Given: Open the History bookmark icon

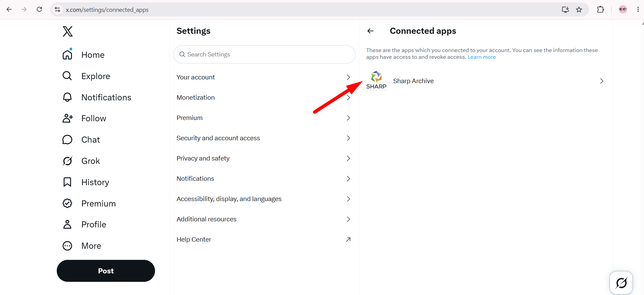Looking at the screenshot, I should [67, 182].
